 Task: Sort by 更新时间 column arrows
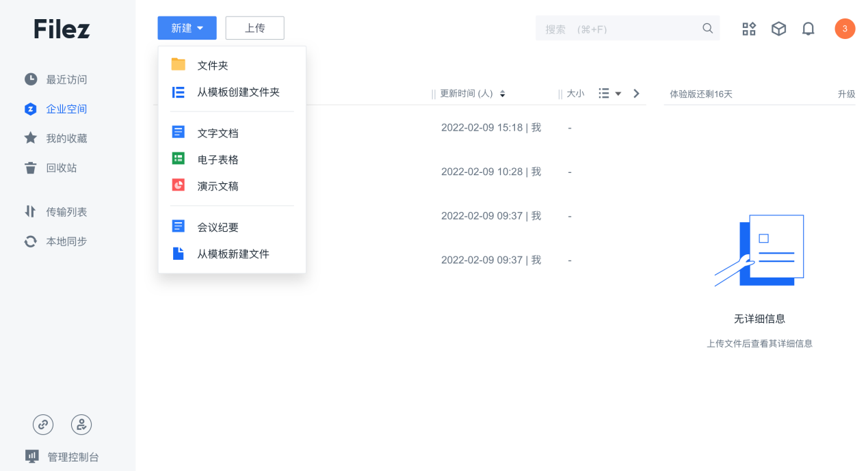pos(502,94)
